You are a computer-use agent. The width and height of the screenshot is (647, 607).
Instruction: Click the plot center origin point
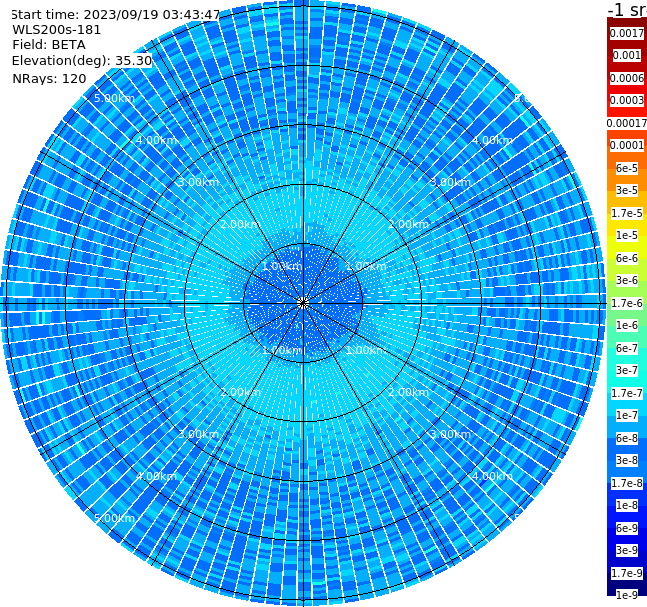point(303,303)
